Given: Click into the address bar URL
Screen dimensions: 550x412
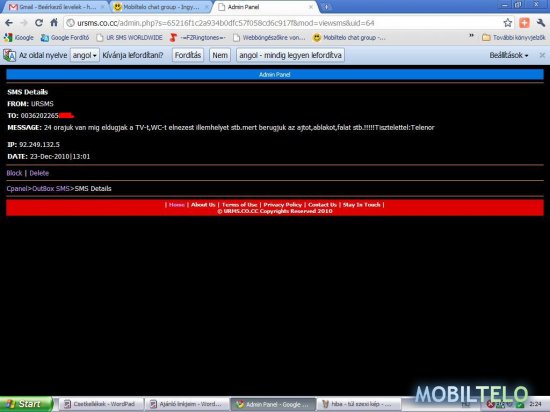Looking at the screenshot, I should click(226, 23).
